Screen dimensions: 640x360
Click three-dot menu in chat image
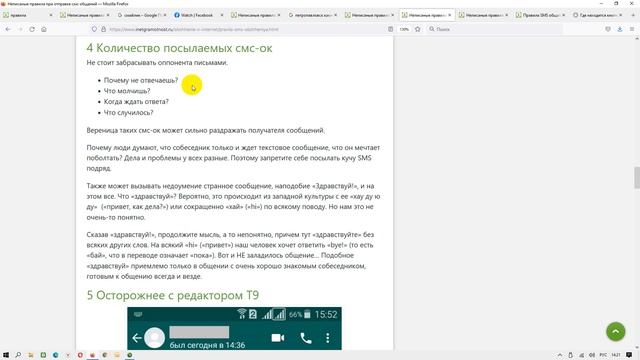(x=328, y=338)
